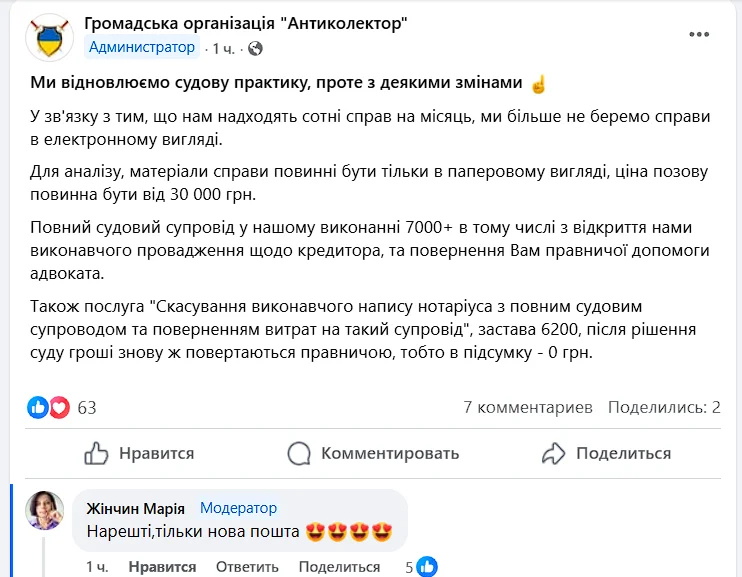Image resolution: width=742 pixels, height=577 pixels.
Task: Reply to the comment via Ответить
Action: 247,567
